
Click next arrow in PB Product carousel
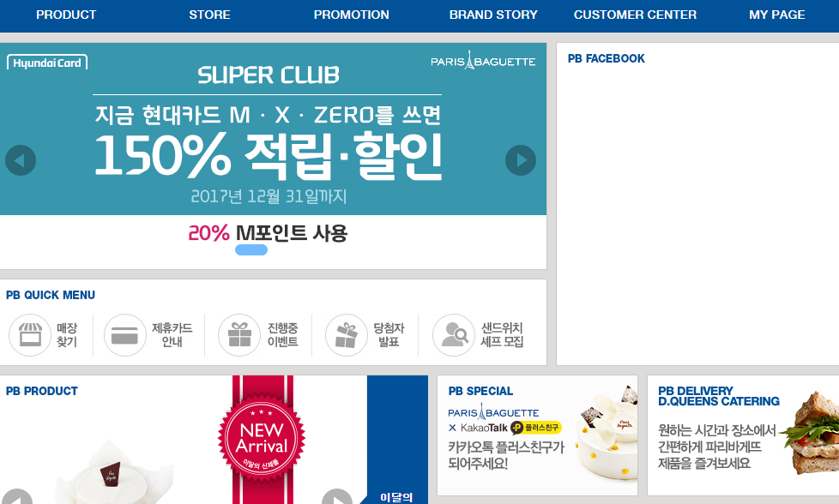[337, 498]
